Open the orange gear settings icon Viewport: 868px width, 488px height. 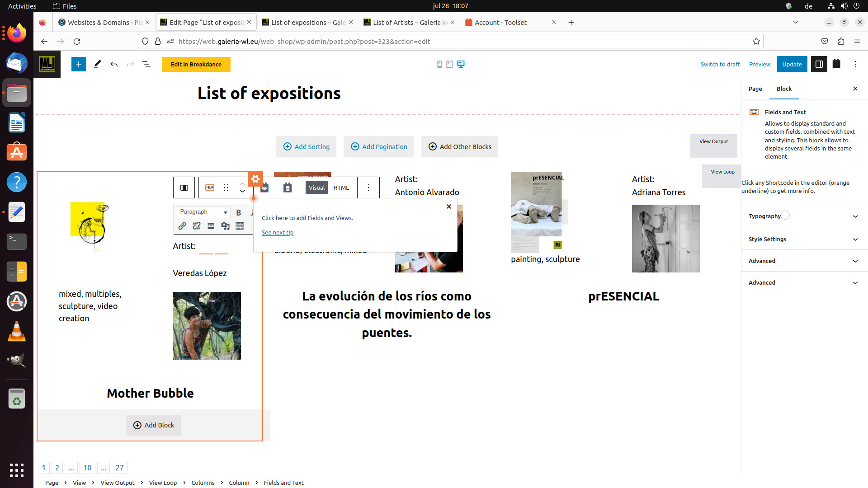[x=255, y=178]
